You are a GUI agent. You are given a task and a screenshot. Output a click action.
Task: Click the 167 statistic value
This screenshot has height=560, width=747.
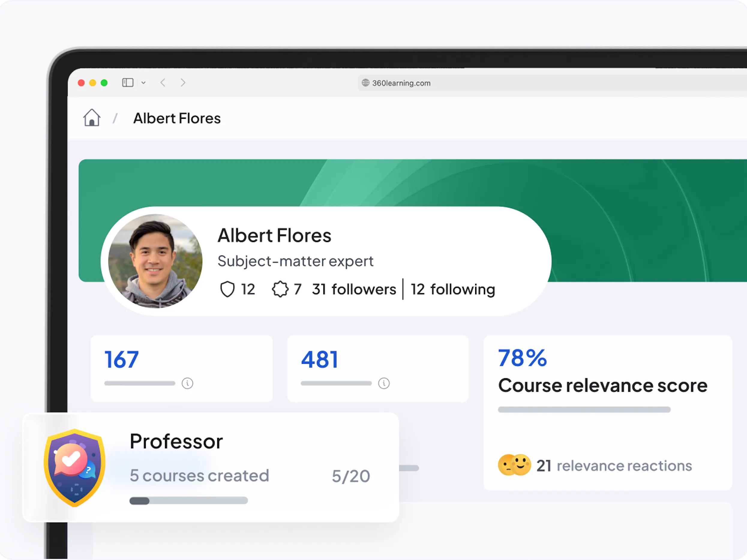(x=121, y=360)
